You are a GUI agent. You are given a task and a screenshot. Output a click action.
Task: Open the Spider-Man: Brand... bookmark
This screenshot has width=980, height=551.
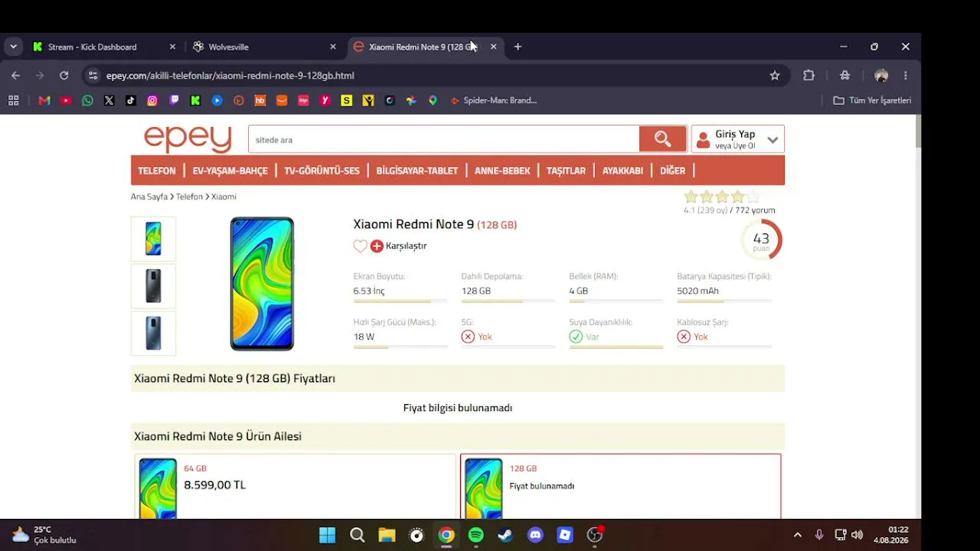[x=494, y=100]
